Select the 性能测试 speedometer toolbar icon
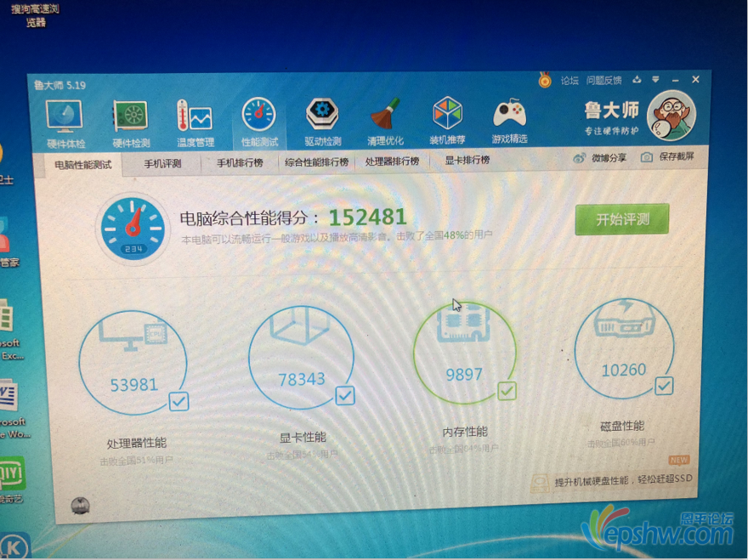Viewport: 748px width, 560px height. click(x=259, y=115)
